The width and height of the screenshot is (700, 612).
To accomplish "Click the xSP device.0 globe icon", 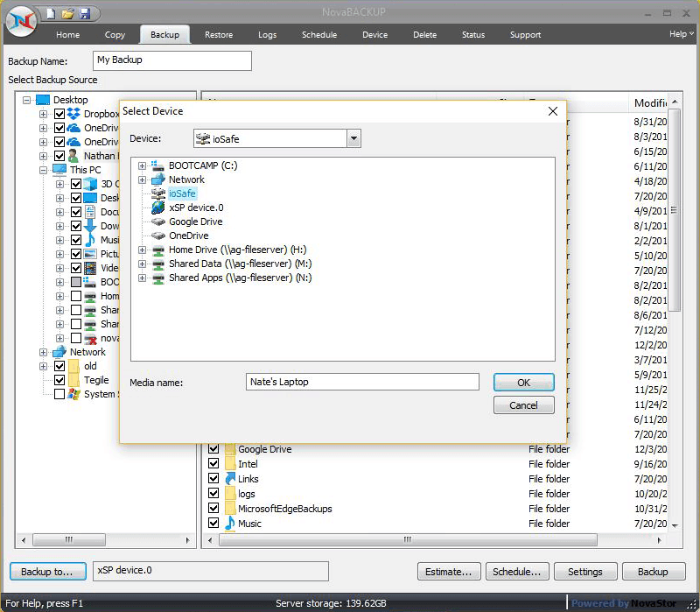I will coord(158,208).
